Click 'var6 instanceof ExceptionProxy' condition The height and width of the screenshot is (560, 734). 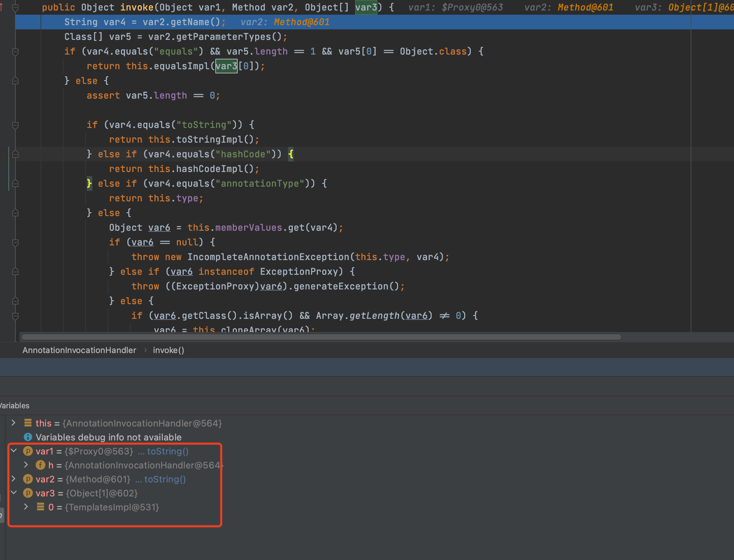tap(254, 272)
